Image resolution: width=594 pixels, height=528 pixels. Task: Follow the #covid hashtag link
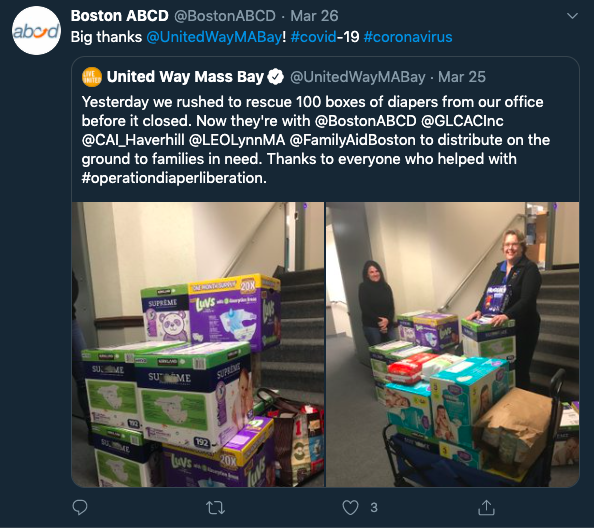tap(313, 37)
